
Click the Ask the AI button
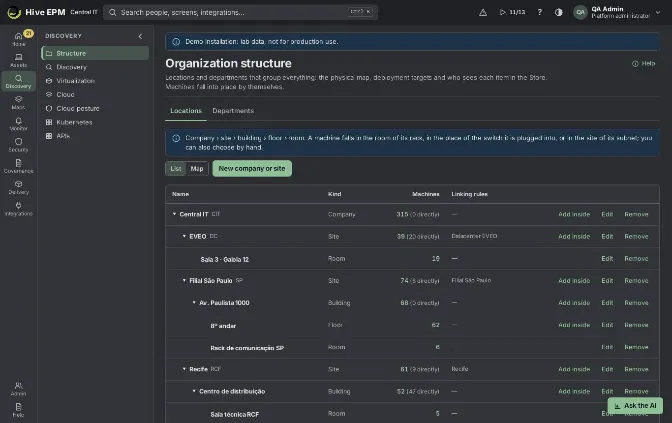[635, 406]
